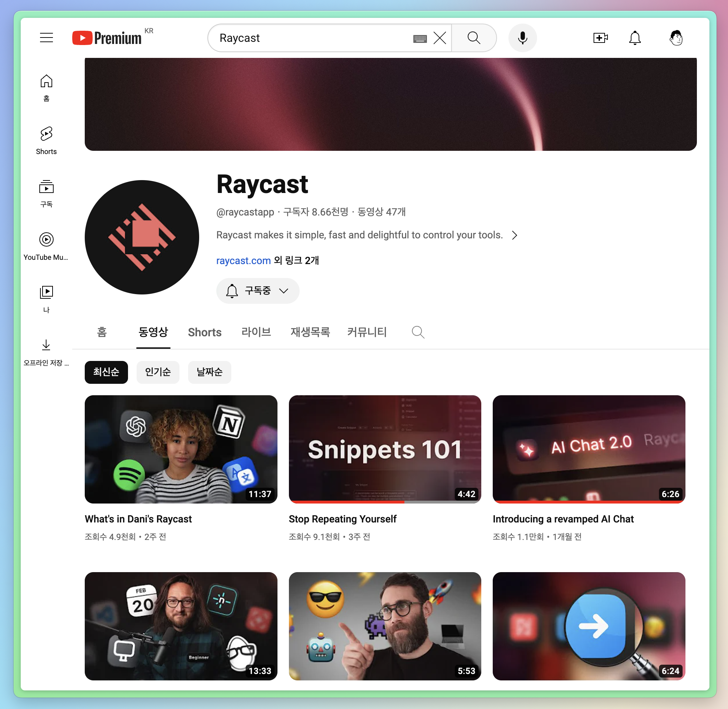Image resolution: width=728 pixels, height=709 pixels.
Task: Open the create video menu
Action: click(601, 38)
